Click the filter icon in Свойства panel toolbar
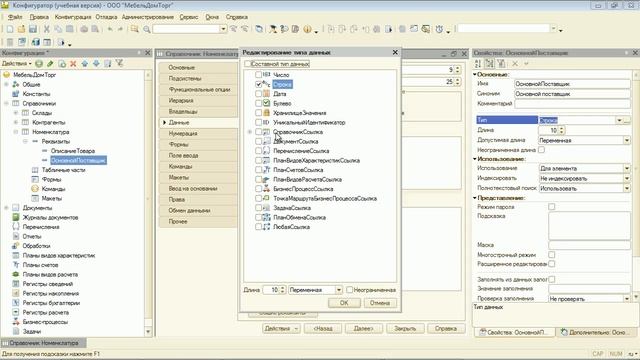This screenshot has width=640, height=360. pyautogui.click(x=501, y=63)
